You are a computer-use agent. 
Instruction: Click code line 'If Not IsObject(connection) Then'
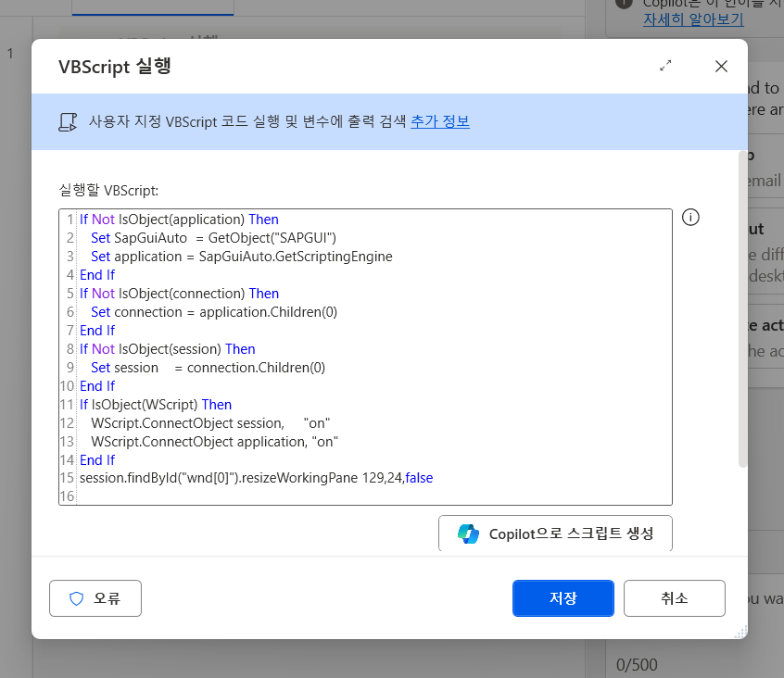click(179, 294)
